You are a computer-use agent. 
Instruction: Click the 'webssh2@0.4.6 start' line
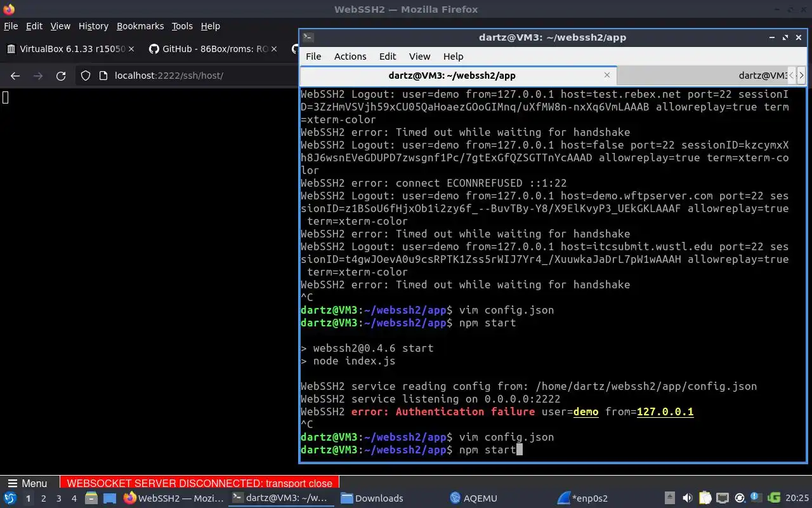pyautogui.click(x=367, y=348)
